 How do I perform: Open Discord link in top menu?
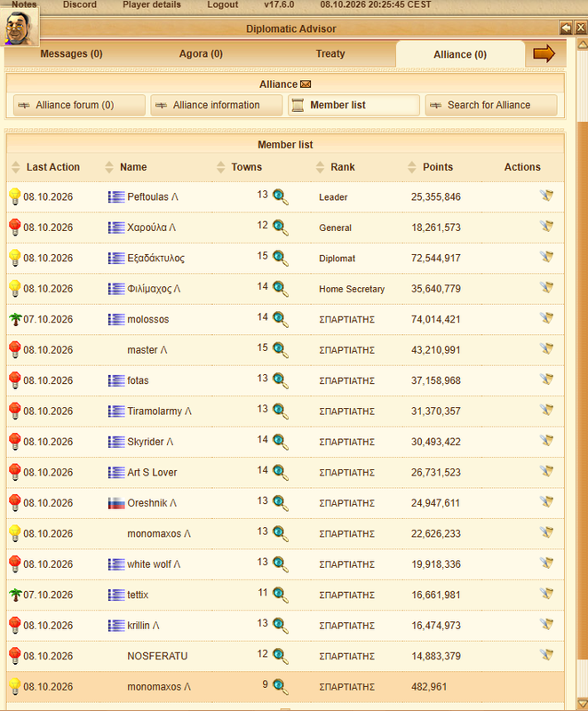pos(80,4)
